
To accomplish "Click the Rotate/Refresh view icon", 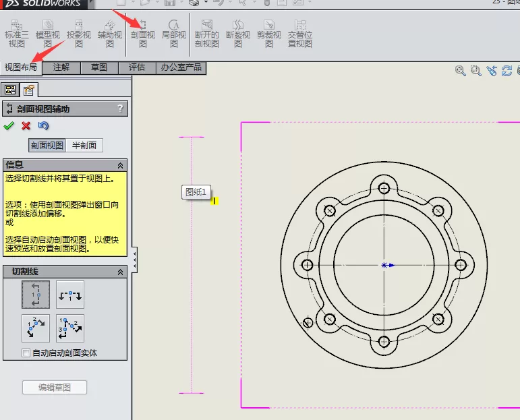I will (x=507, y=71).
